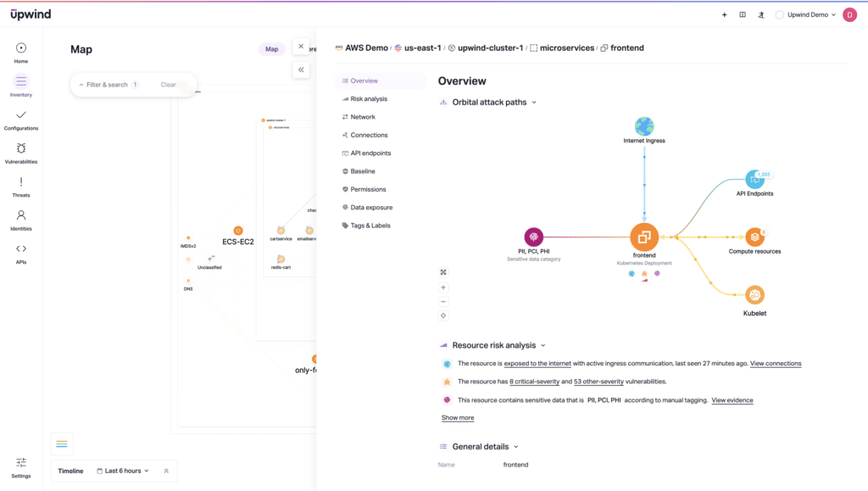Viewport: 868px width, 491px height.
Task: Open the docs book icon in top bar
Action: 743,15
